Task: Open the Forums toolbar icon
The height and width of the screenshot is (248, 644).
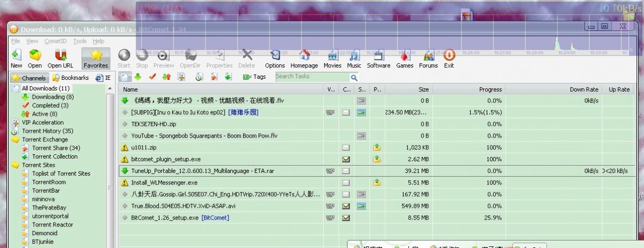Action: click(x=428, y=58)
